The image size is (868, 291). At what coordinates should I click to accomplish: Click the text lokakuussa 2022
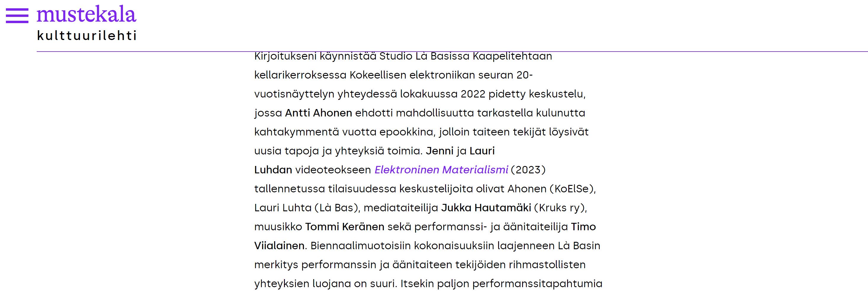pyautogui.click(x=443, y=94)
